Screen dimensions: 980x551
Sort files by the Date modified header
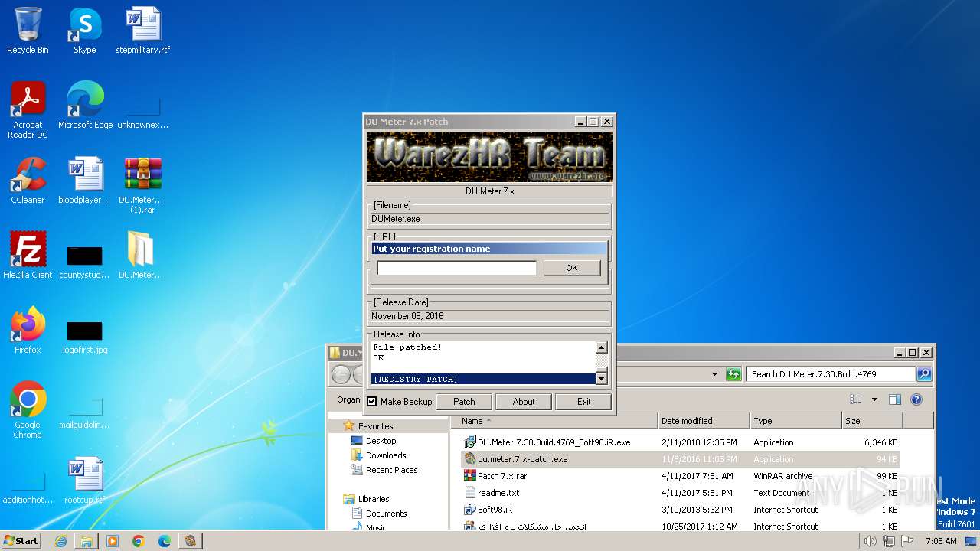pyautogui.click(x=704, y=421)
